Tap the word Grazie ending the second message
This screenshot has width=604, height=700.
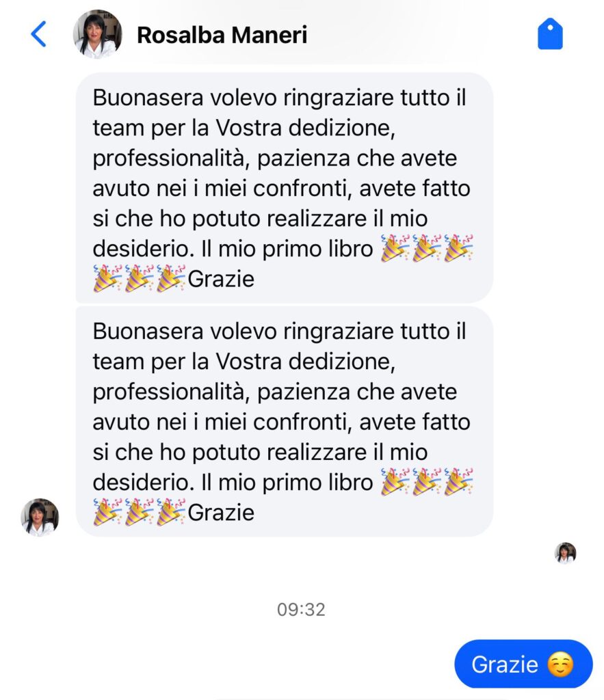[221, 513]
